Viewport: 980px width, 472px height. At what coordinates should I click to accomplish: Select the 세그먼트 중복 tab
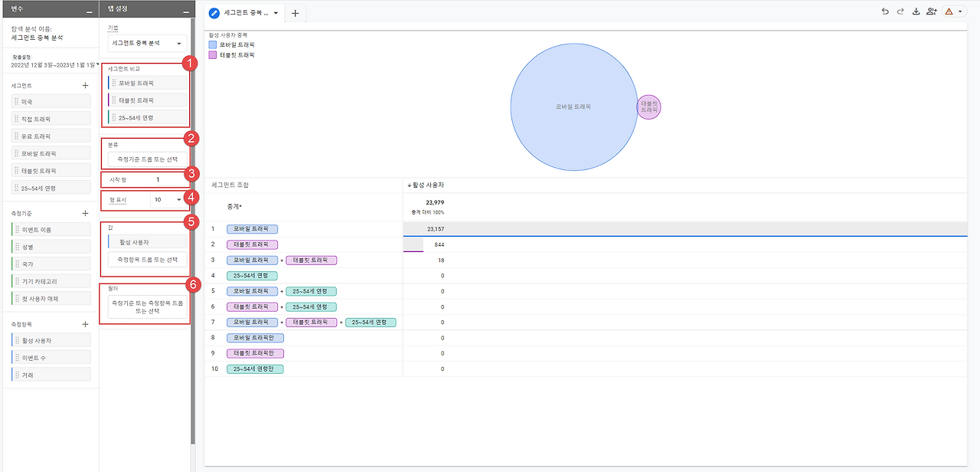pyautogui.click(x=245, y=13)
